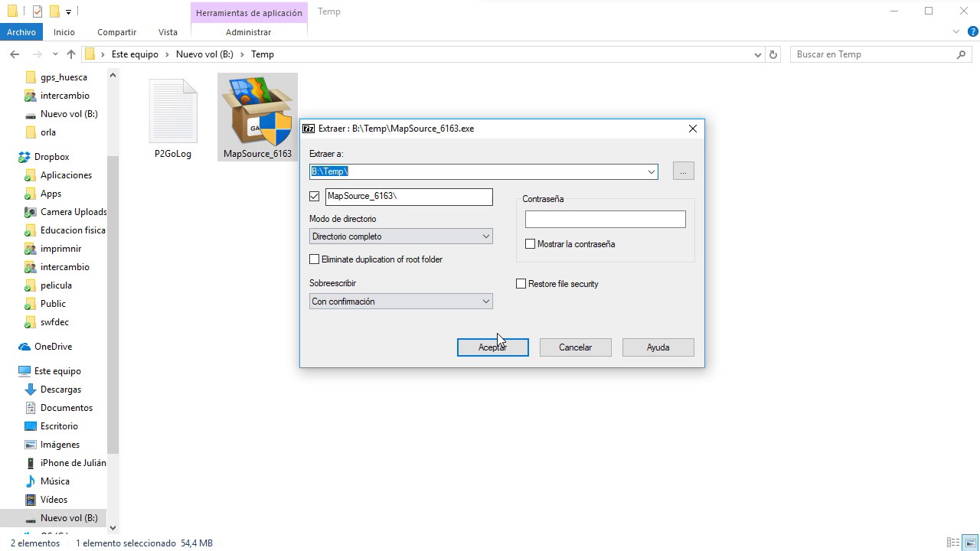Expand Nuevo vol (B:) breadcrumb chevron

[x=243, y=54]
